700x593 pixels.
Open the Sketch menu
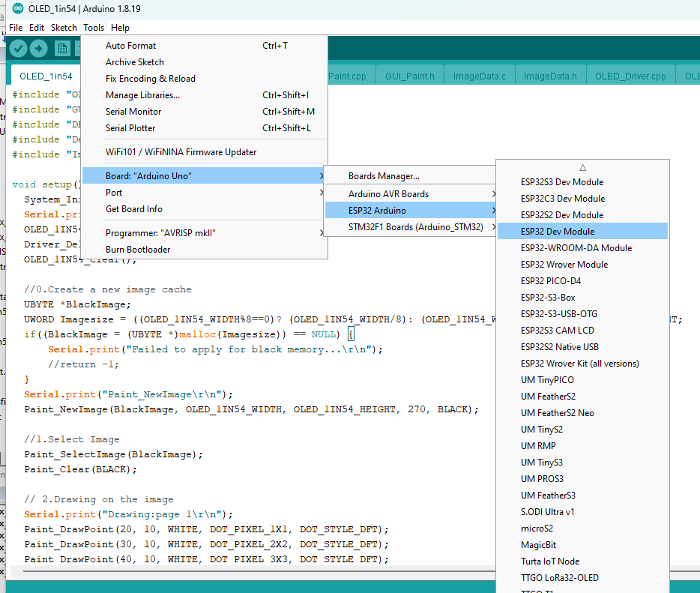coord(64,28)
